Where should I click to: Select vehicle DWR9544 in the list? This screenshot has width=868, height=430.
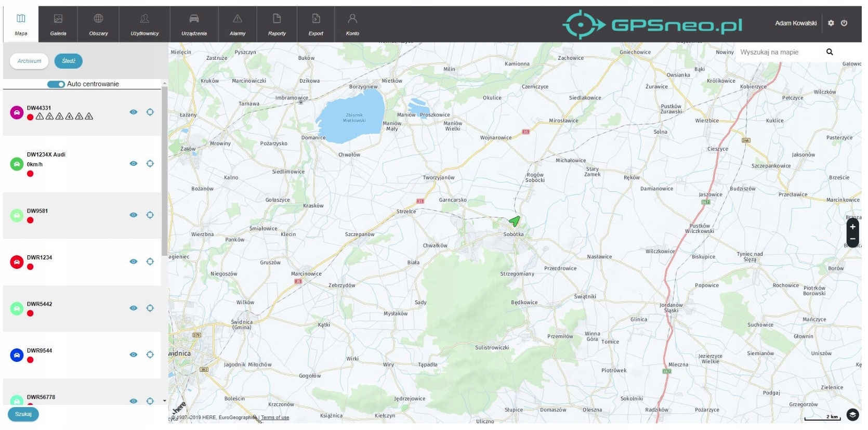(82, 355)
